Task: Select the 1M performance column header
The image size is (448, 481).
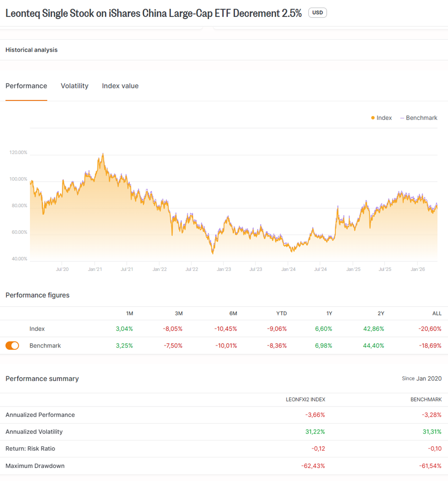Action: [x=129, y=313]
